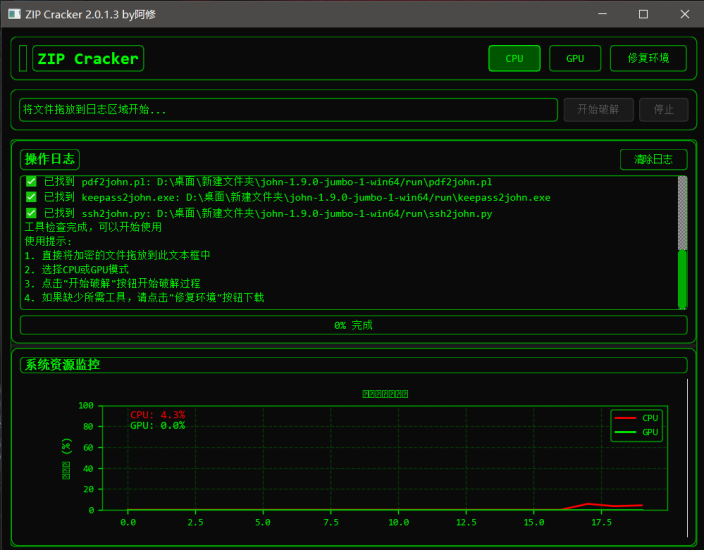Select GPU cracking mode
Image resolution: width=704 pixels, height=550 pixels.
coord(575,59)
